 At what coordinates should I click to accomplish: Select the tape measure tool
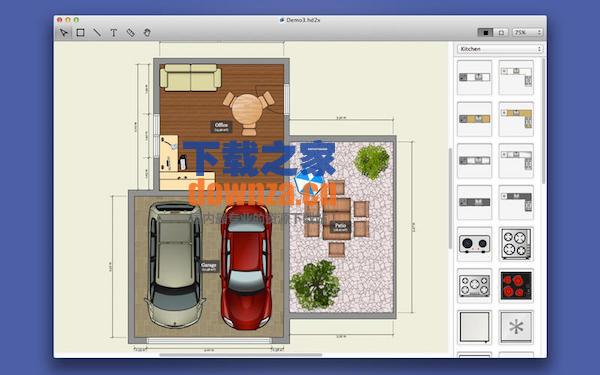tap(130, 33)
